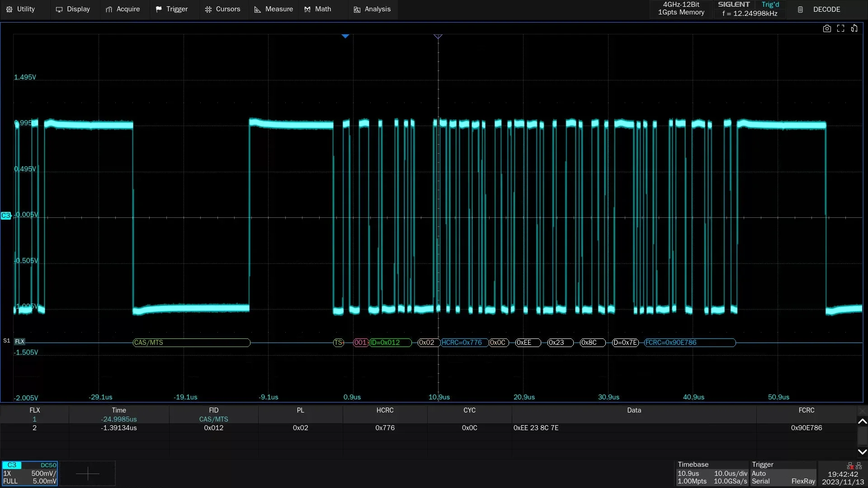Take a screenshot with the camera icon
Image resolution: width=868 pixels, height=488 pixels.
827,28
